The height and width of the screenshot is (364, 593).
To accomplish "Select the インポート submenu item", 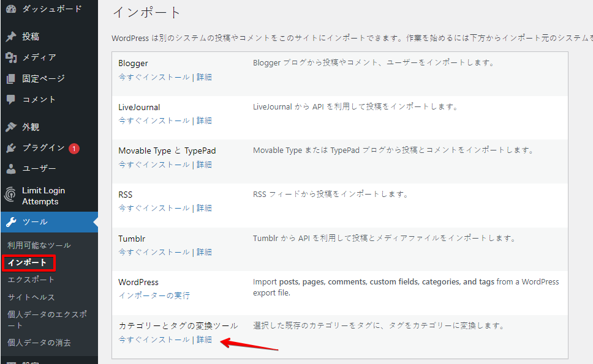I will point(27,263).
